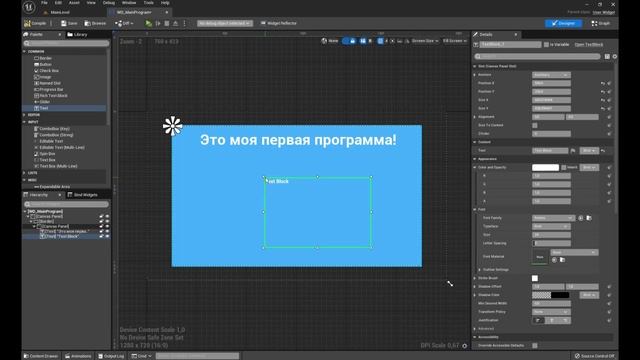Viewport: 640px width, 360px height.
Task: Toggle Override Accessible Defaults checkbox
Action: [535, 346]
